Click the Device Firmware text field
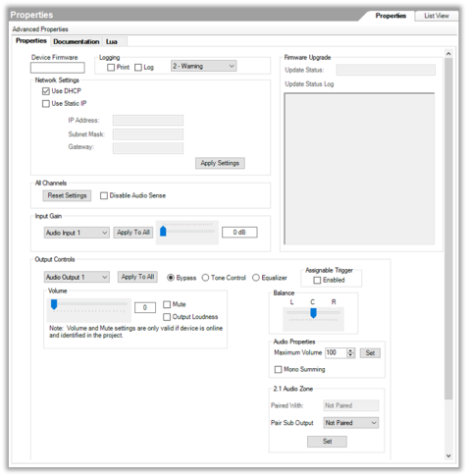The image size is (468, 476). (x=58, y=68)
